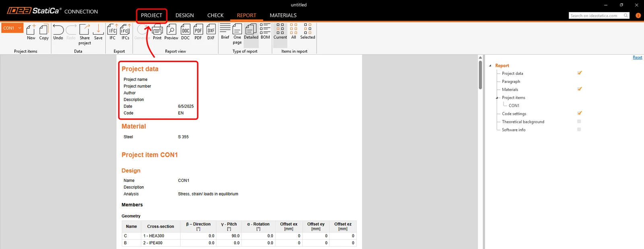Toggle Materials checkbox
This screenshot has width=644, height=249.
(x=579, y=89)
